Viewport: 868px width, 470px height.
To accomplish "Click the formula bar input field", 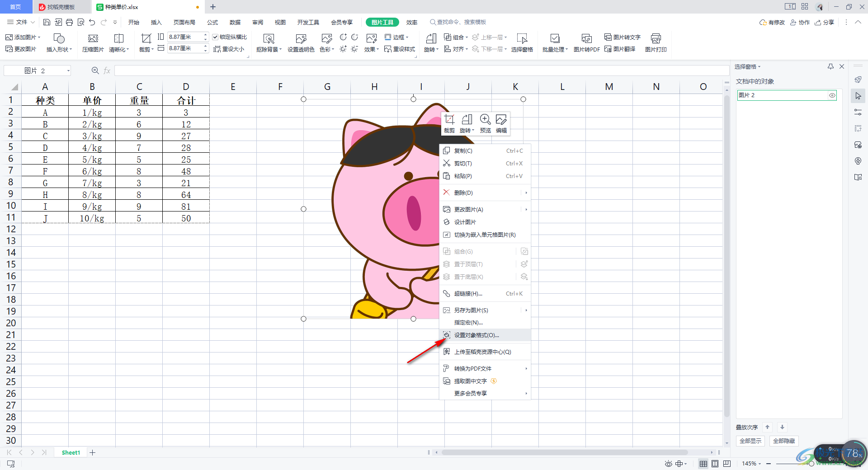I will (421, 70).
